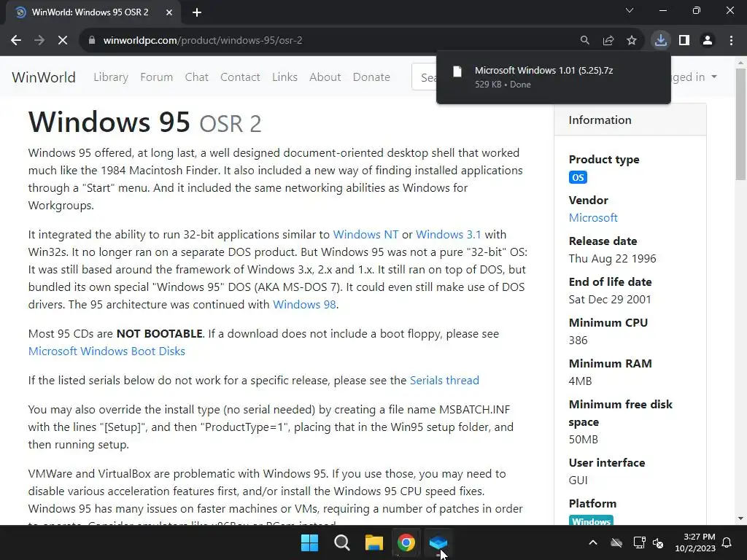747x560 pixels.
Task: Open the Contact menu item
Action: [240, 77]
